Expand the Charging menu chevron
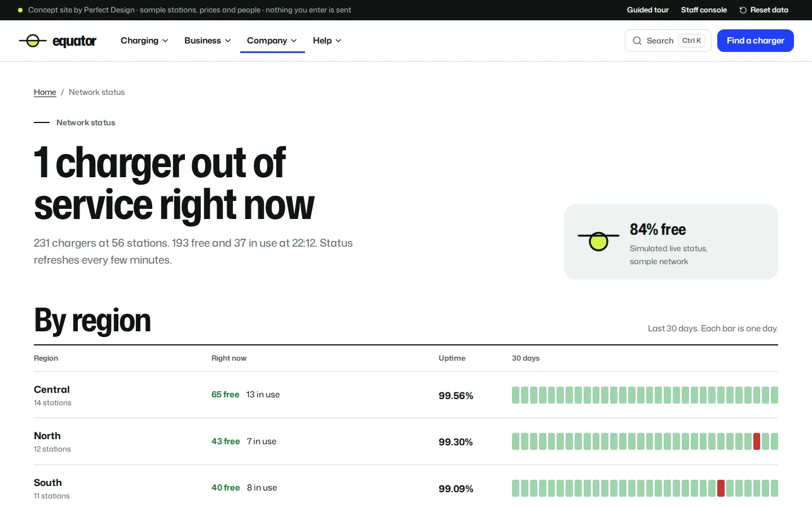The height and width of the screenshot is (508, 812). tap(165, 41)
